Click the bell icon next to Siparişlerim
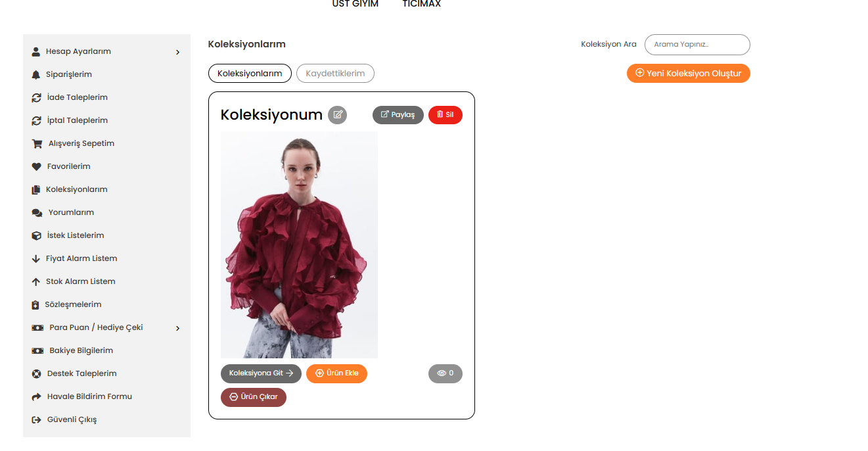Viewport: 868px width, 451px height. 36,74
